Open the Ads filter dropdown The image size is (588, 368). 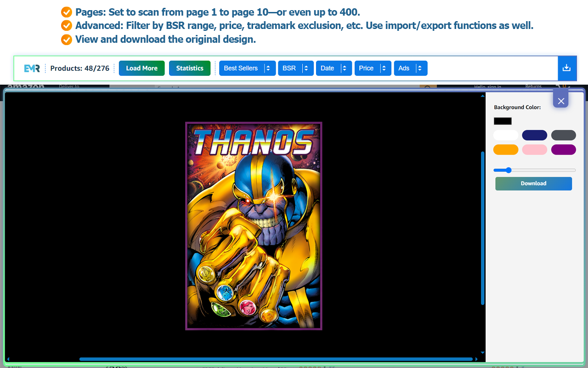click(x=411, y=68)
